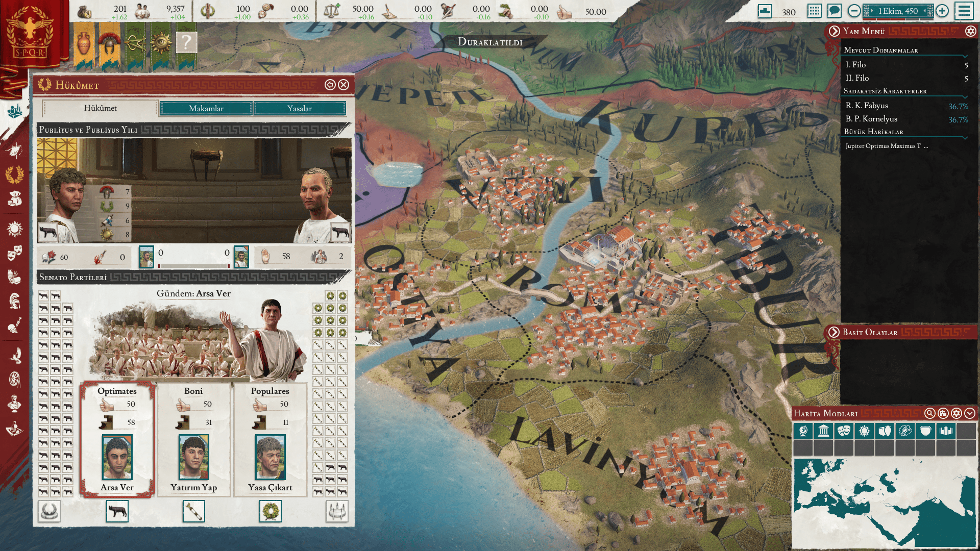Select the Populares party card

[270, 439]
